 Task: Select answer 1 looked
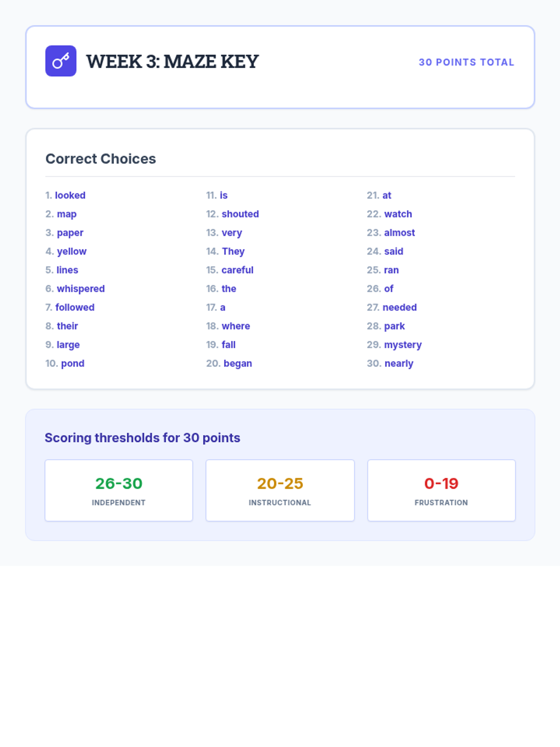point(66,195)
